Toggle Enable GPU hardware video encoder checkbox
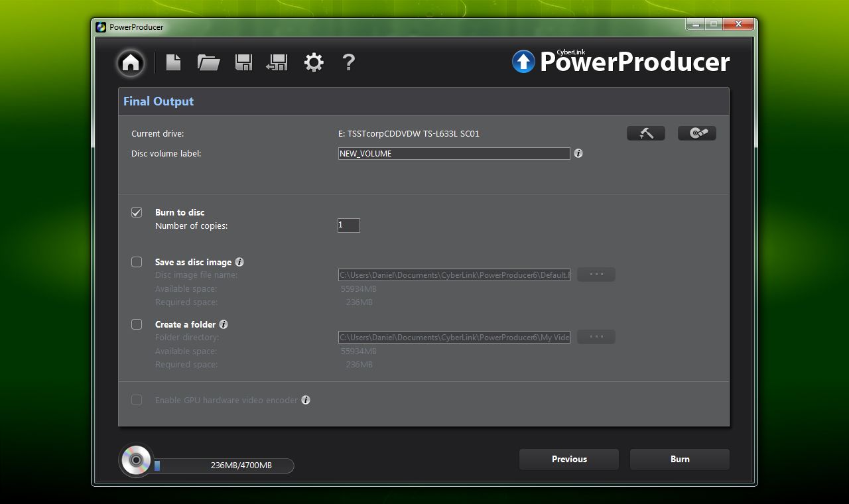 coord(137,400)
